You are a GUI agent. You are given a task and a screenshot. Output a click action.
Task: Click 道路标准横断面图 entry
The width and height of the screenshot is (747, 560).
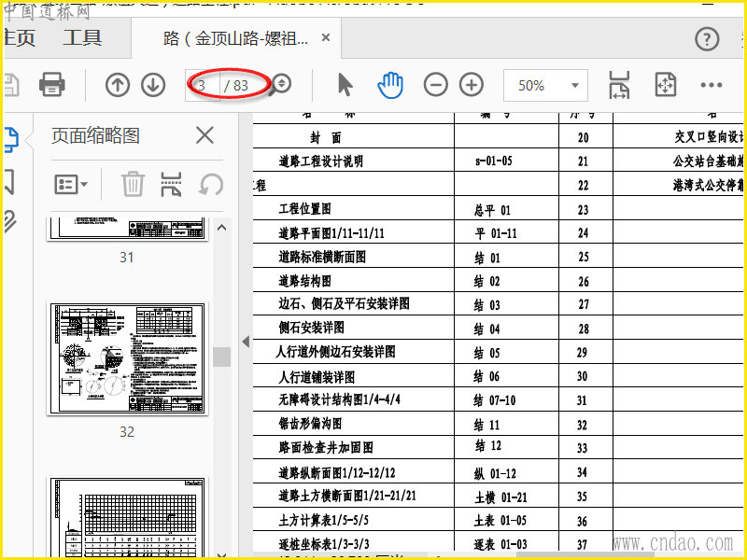coord(322,258)
